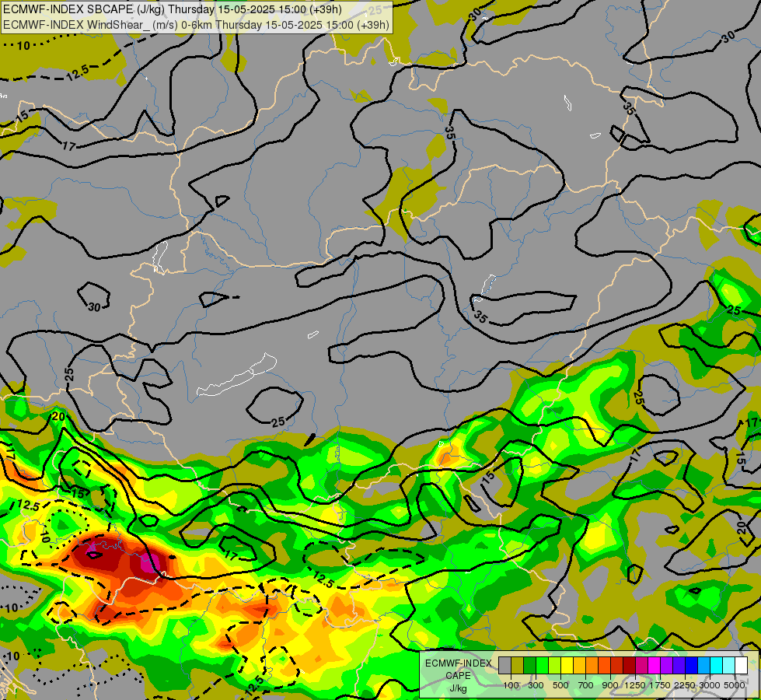
Task: Select the legend label 5000
Action: [x=735, y=685]
